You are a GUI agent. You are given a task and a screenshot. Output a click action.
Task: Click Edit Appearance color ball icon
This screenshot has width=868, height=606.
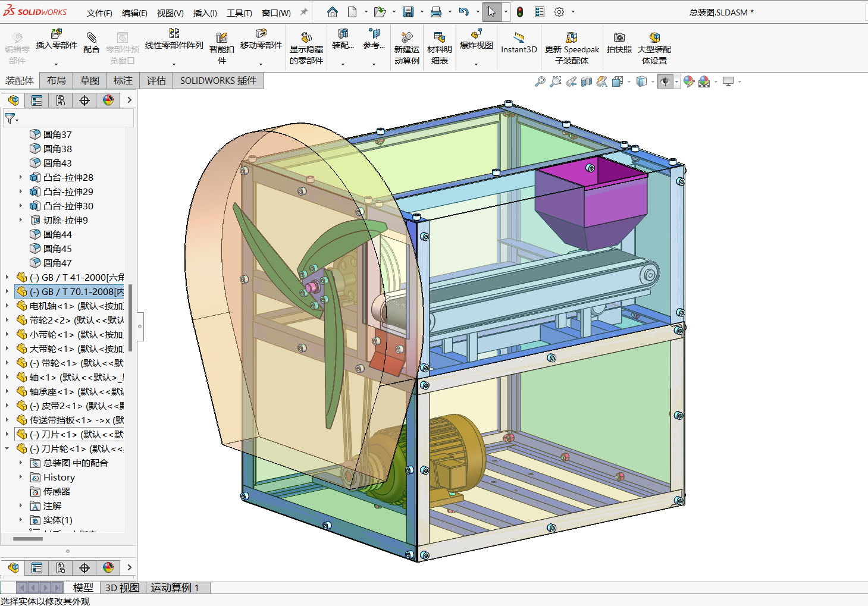[689, 81]
